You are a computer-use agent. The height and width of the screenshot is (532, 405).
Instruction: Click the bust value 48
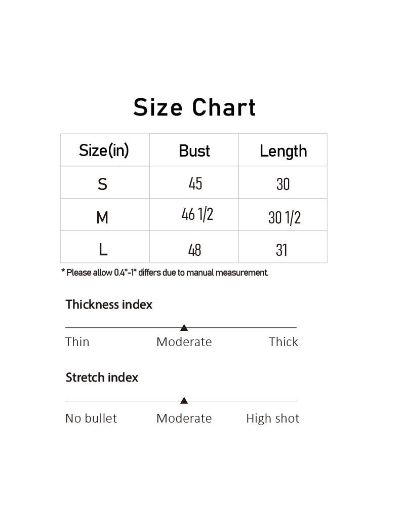point(194,250)
